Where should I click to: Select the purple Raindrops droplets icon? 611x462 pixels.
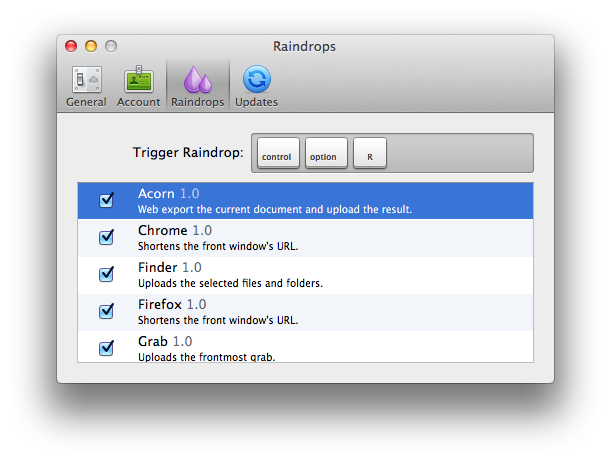(198, 79)
